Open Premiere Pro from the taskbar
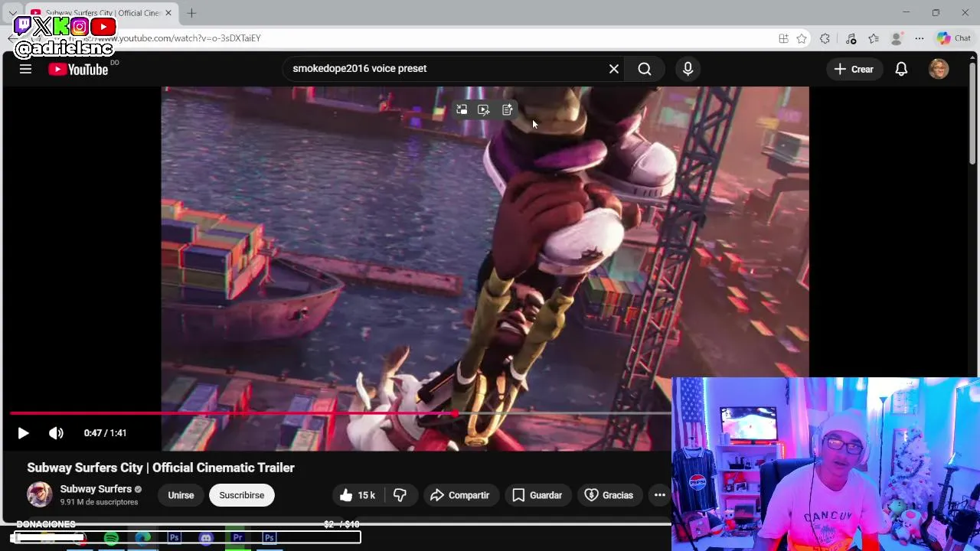Screen dimensions: 980x551 coord(238,538)
